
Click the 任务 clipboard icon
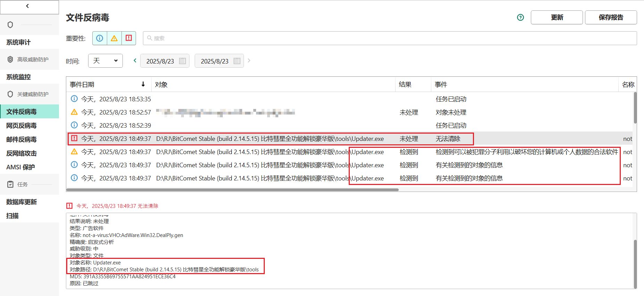coord(10,184)
